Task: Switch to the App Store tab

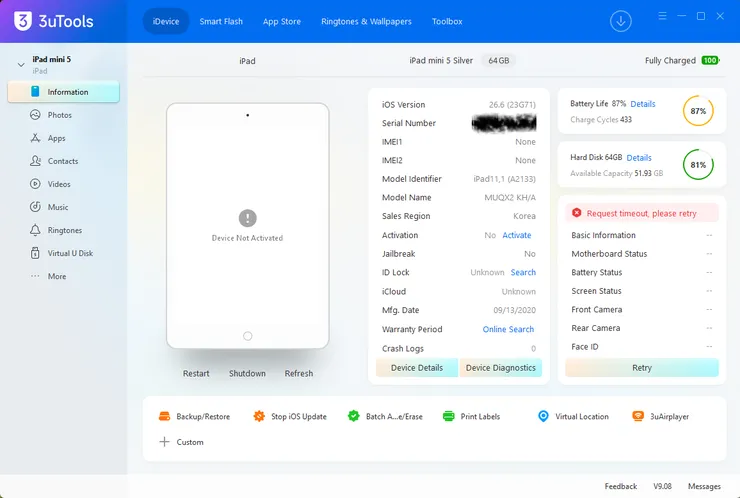Action: point(282,21)
